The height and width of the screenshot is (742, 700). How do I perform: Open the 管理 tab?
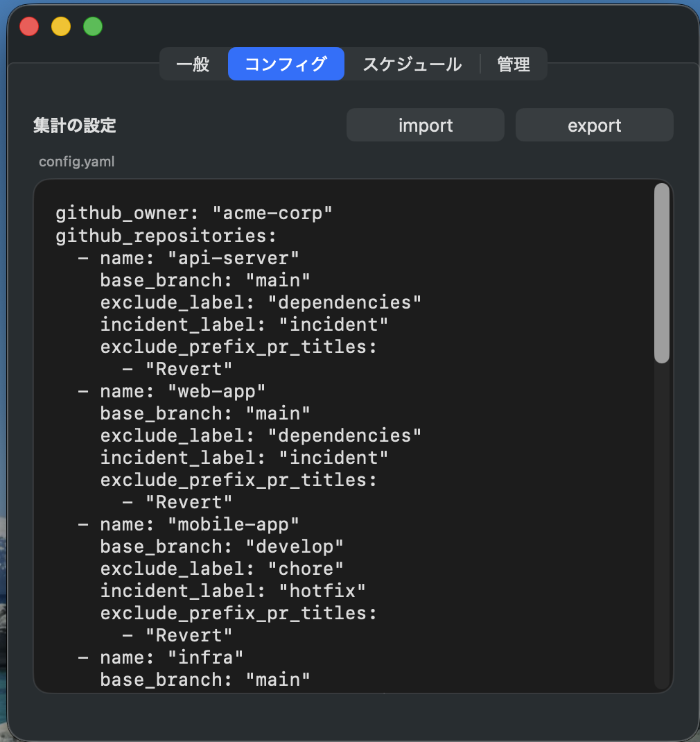pos(513,64)
